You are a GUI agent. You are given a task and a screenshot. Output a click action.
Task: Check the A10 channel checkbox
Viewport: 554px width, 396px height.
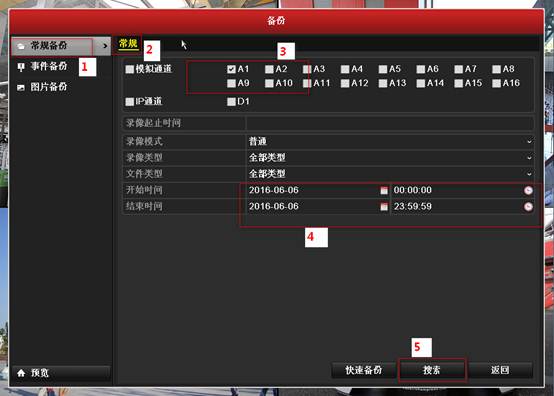(x=269, y=83)
